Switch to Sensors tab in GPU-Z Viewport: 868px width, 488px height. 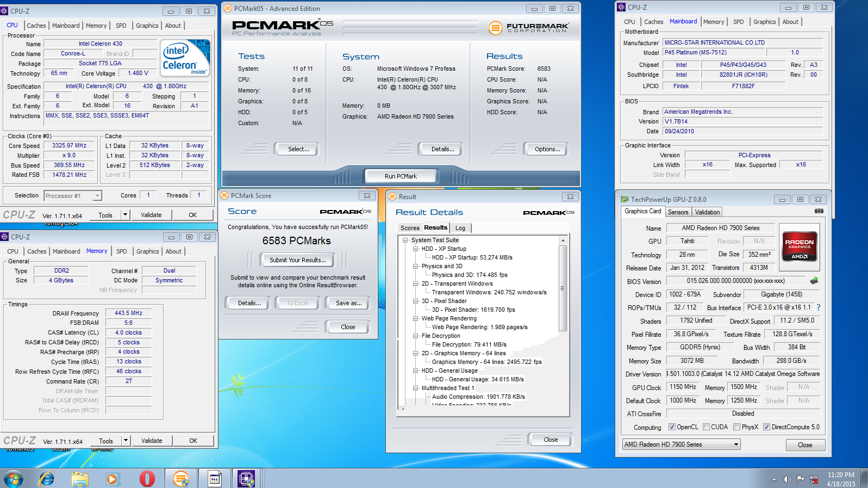pyautogui.click(x=678, y=212)
